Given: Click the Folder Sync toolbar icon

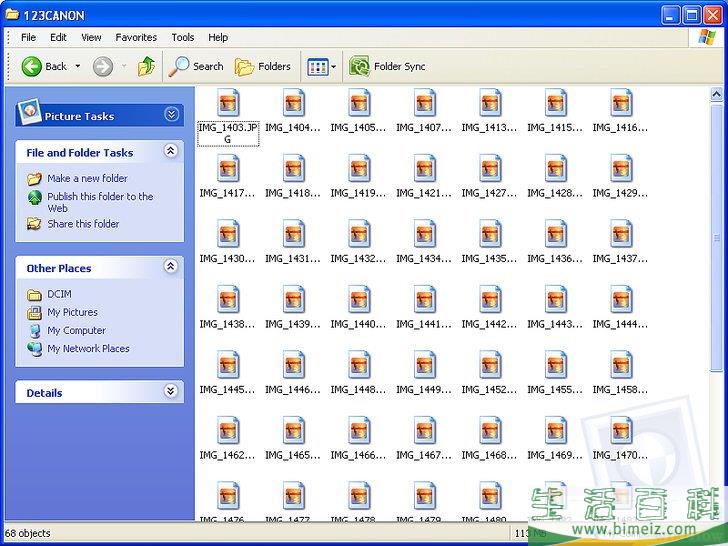Looking at the screenshot, I should coord(359,67).
